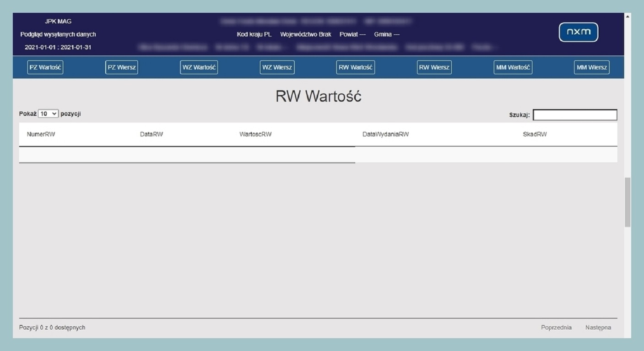Jump to the MM Wartość section
The width and height of the screenshot is (644, 351).
513,67
